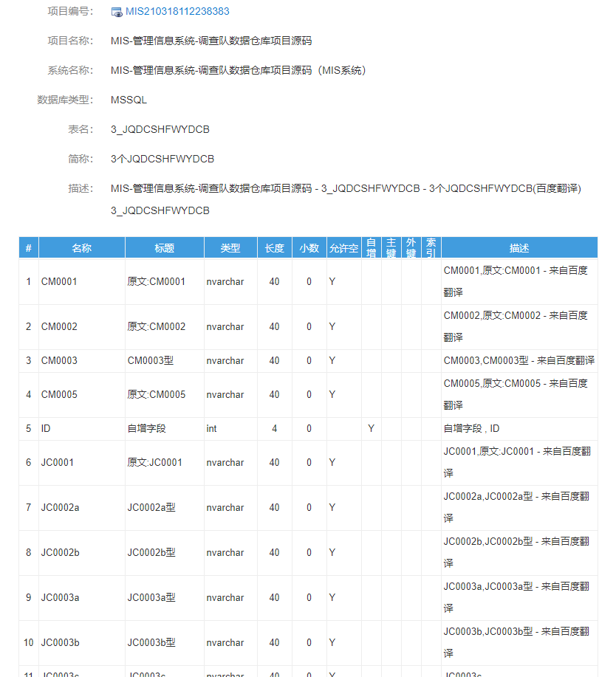The width and height of the screenshot is (616, 677).
Task: Click the 系统名称 value ending (MIS系统)
Action: [x=239, y=70]
